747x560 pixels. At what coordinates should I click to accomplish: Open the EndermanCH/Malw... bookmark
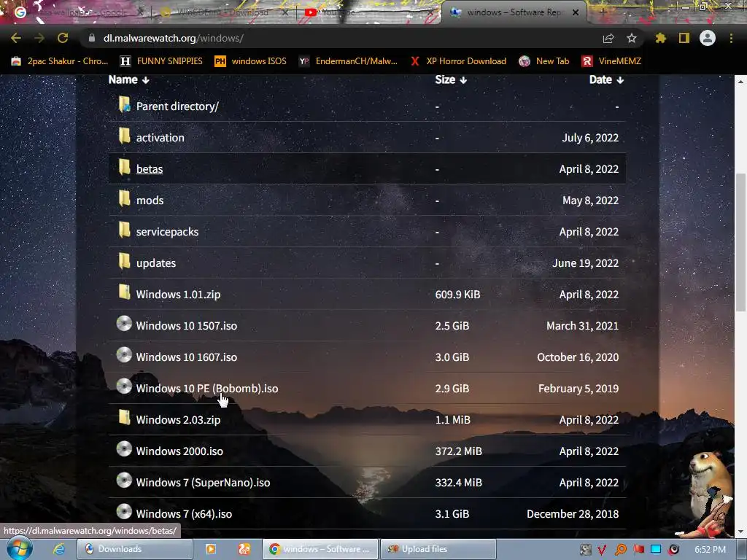(x=348, y=61)
